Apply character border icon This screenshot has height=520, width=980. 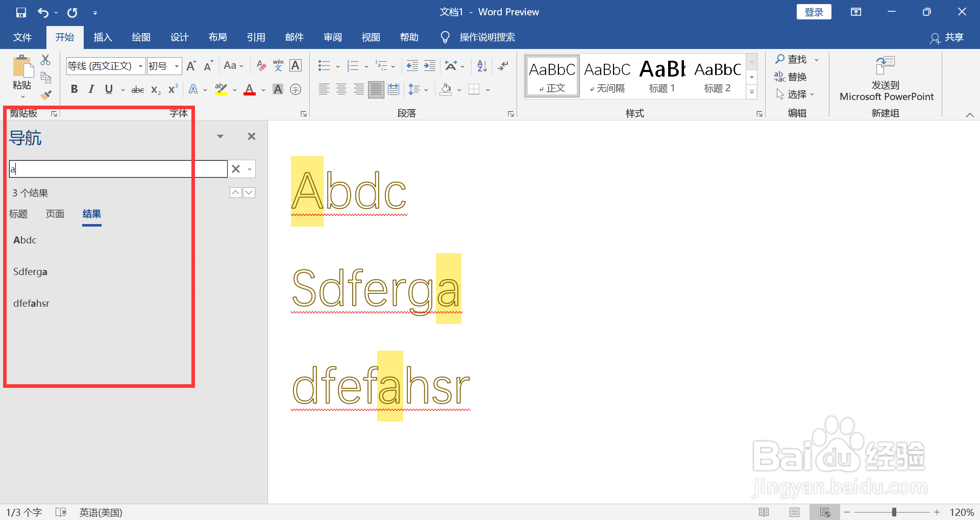pos(296,66)
